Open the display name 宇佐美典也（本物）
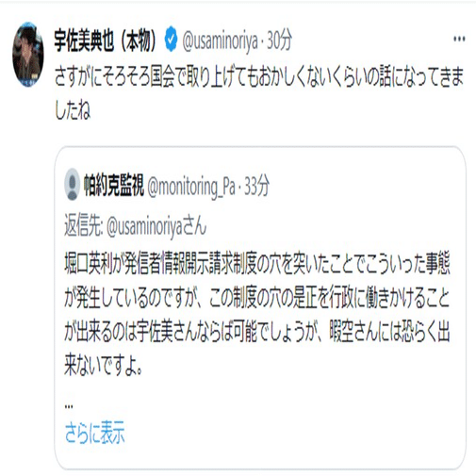This screenshot has height=476, width=476. tap(107, 41)
